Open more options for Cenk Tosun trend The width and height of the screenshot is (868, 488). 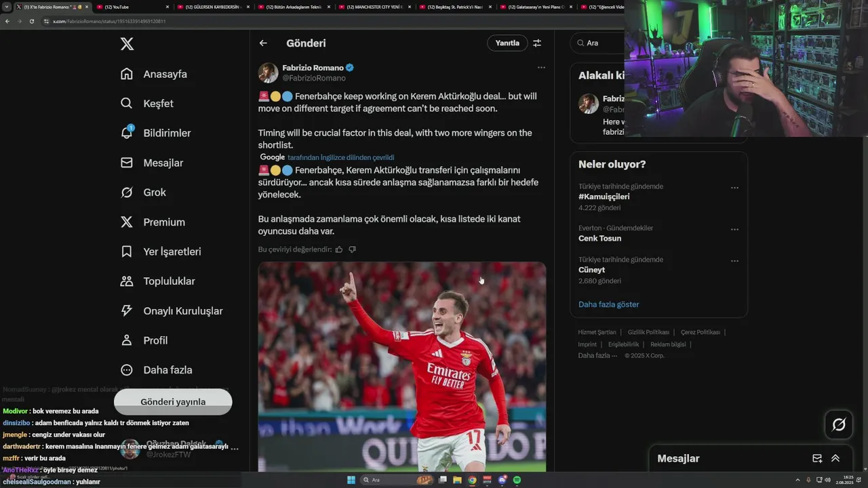[x=734, y=230]
